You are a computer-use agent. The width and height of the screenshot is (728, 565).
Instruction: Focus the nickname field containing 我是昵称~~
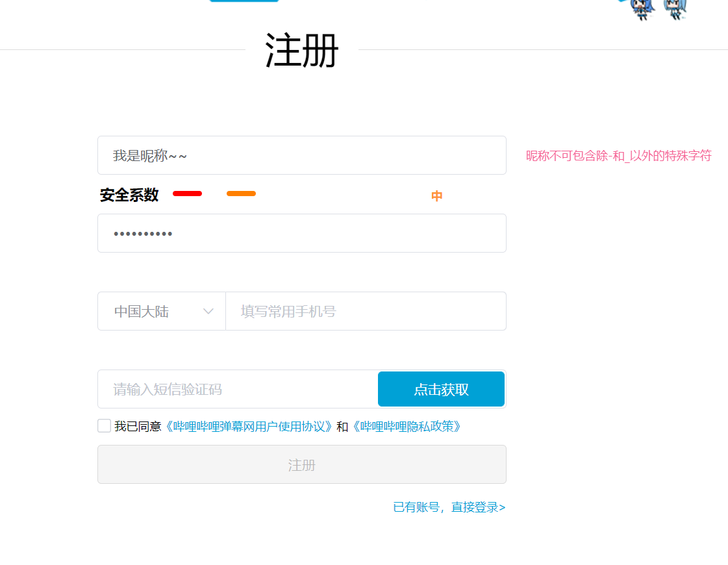(302, 156)
